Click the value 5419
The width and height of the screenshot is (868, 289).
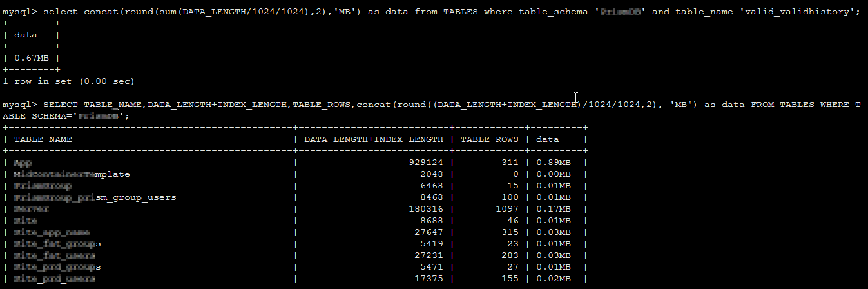(432, 244)
